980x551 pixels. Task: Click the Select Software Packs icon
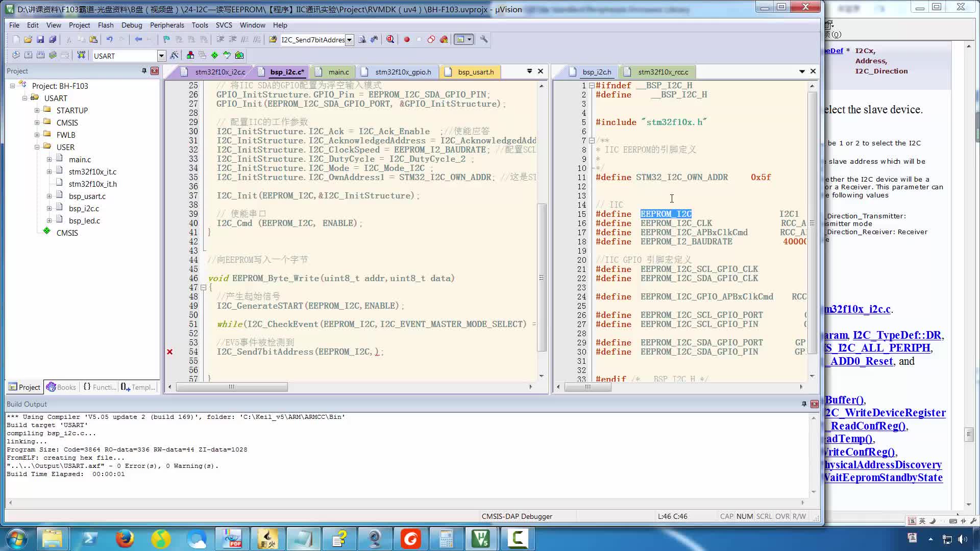(x=227, y=55)
